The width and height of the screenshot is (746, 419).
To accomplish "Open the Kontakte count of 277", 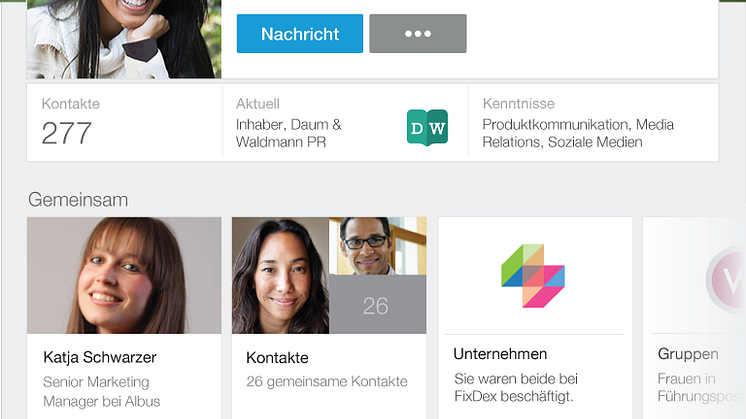I will [67, 133].
